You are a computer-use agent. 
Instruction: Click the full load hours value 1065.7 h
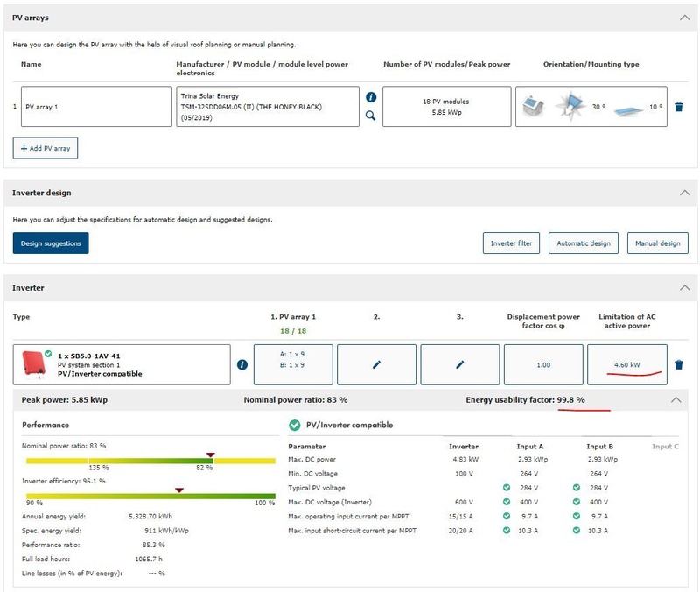point(149,559)
